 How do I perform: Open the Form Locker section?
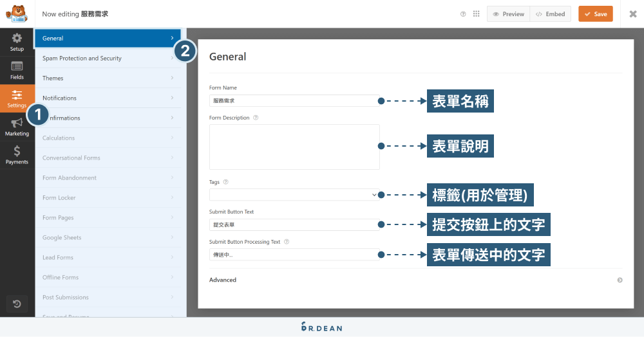tap(108, 197)
